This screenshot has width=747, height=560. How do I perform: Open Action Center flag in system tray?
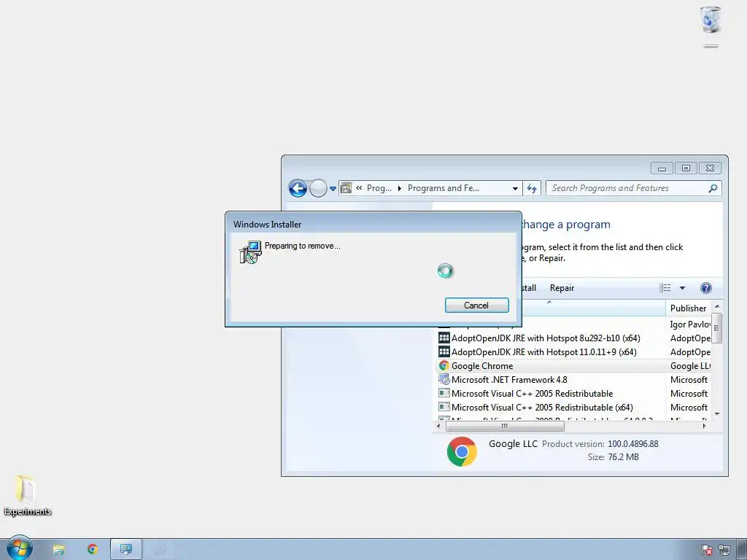click(707, 550)
